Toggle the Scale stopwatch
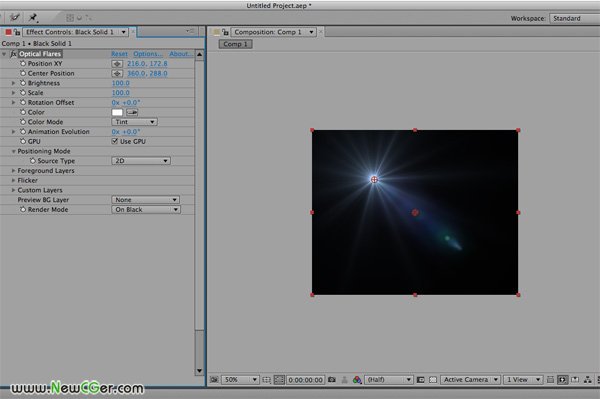 coord(23,93)
